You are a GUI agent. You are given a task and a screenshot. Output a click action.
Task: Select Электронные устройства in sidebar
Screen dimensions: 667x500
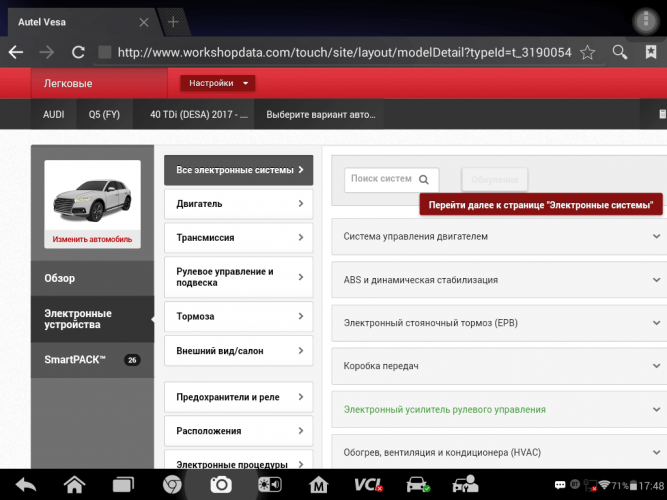point(92,319)
